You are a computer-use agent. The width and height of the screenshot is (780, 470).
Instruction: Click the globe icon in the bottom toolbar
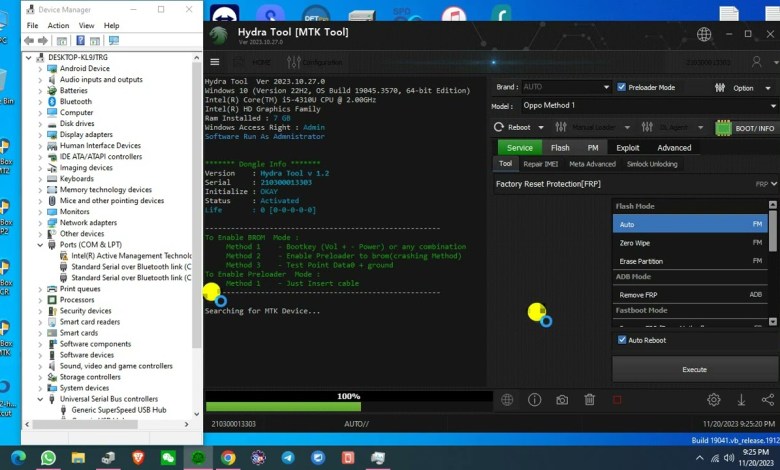(x=507, y=400)
